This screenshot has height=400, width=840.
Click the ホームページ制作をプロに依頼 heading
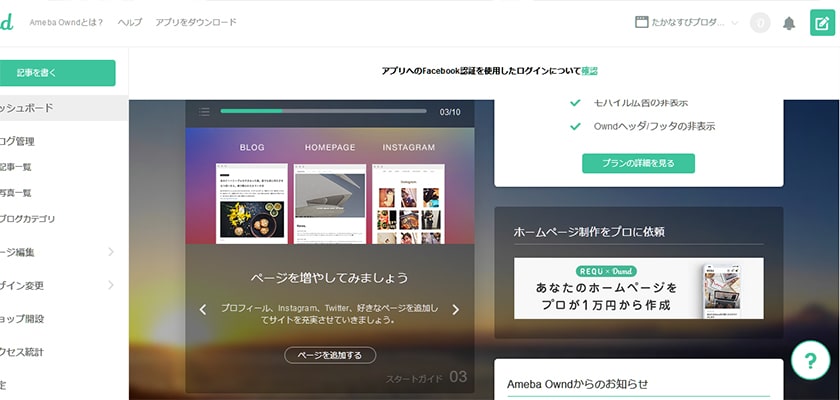point(589,232)
